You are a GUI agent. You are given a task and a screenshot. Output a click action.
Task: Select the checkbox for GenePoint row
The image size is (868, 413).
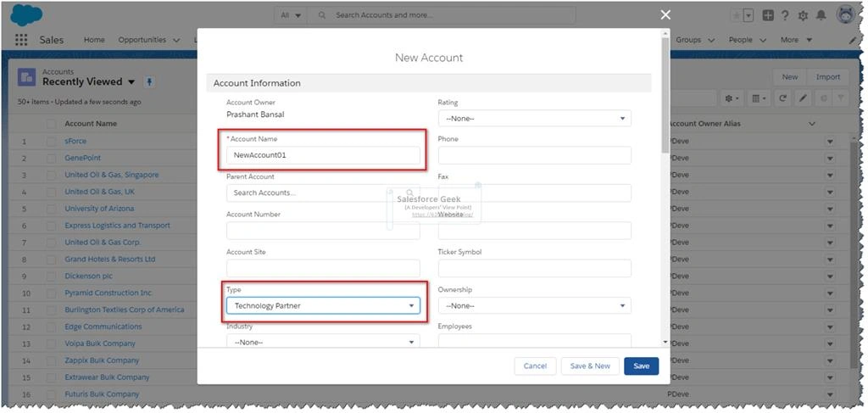click(52, 158)
